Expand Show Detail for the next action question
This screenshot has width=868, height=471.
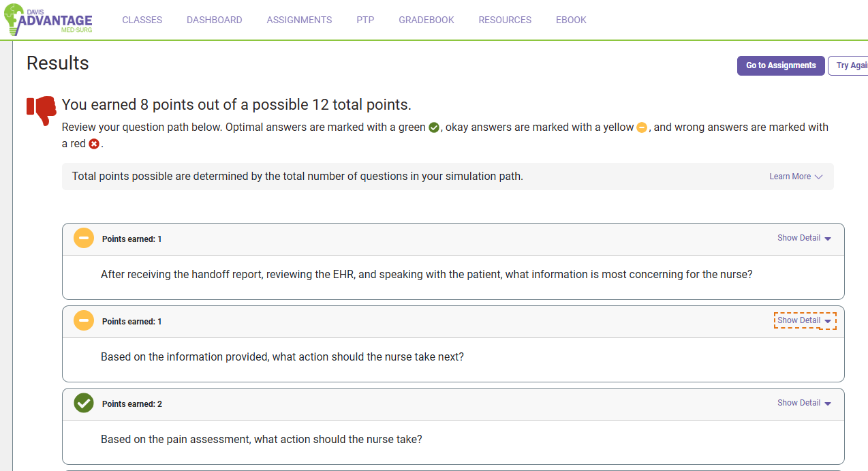pyautogui.click(x=804, y=320)
